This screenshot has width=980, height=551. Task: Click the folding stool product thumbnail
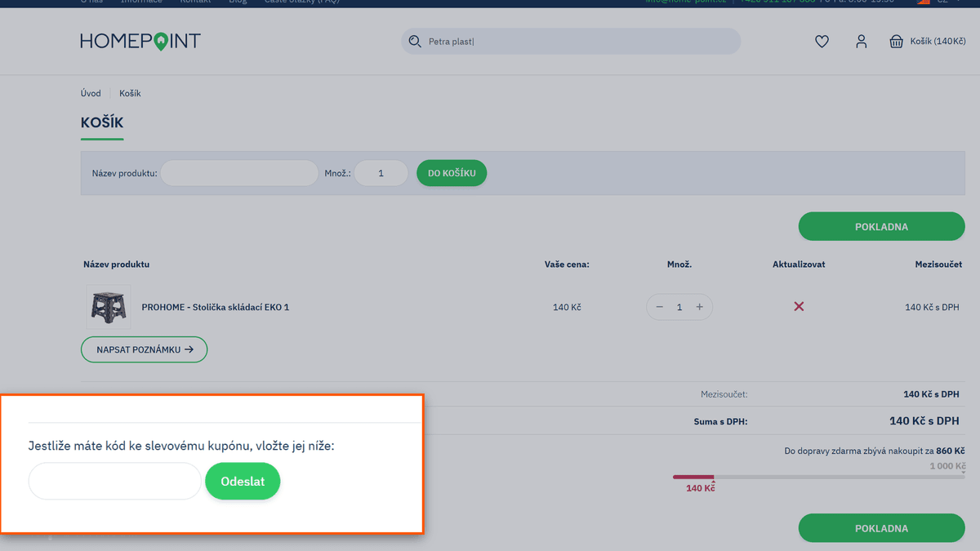click(108, 307)
